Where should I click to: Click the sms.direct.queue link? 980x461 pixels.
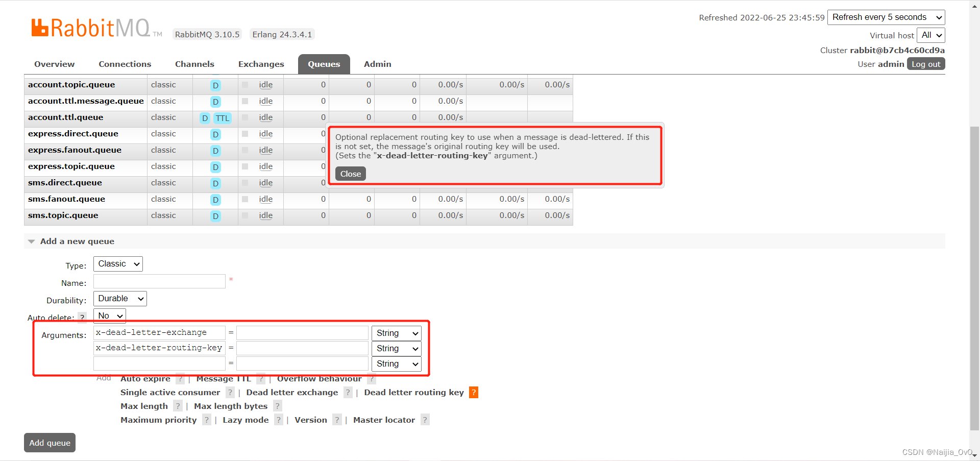(65, 183)
